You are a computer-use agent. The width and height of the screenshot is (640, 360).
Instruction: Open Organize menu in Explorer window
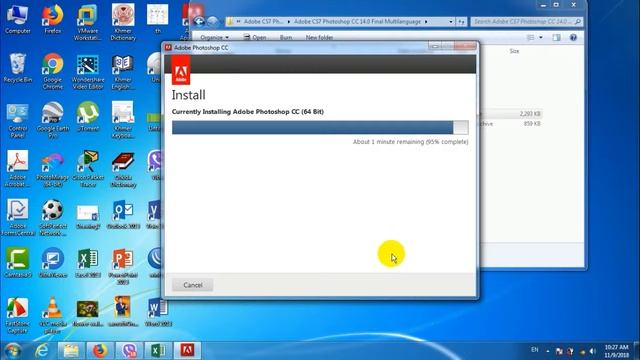tap(214, 38)
